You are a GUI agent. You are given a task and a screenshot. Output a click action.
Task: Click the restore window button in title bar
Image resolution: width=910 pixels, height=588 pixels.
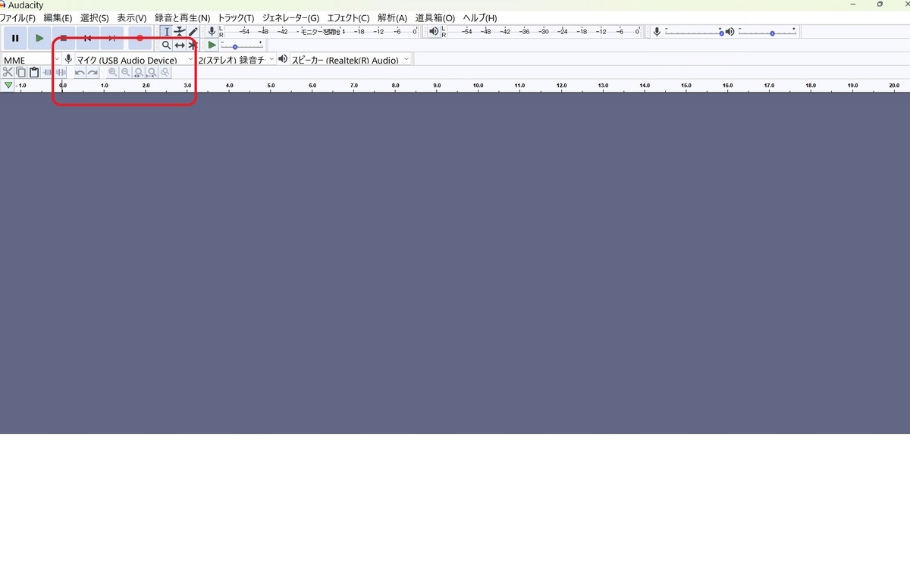click(880, 5)
